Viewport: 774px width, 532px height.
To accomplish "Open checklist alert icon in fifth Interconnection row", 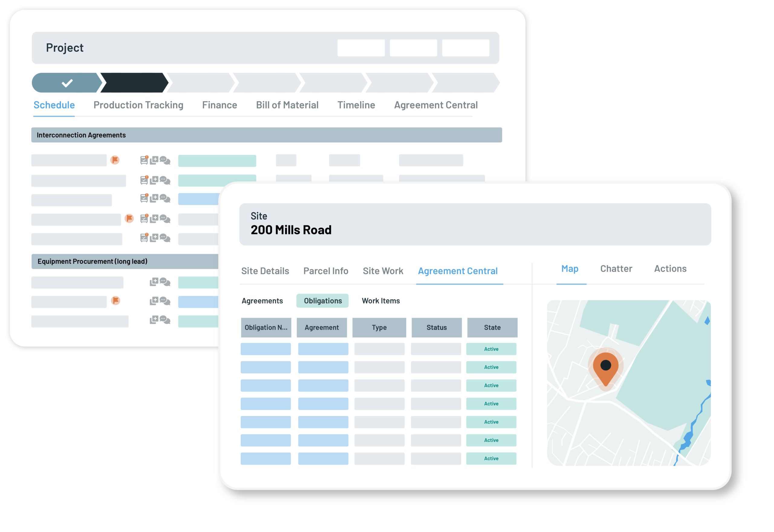I will pyautogui.click(x=144, y=238).
